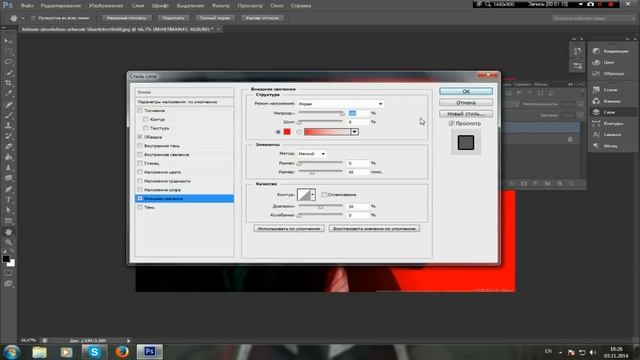This screenshot has height=360, width=640.
Task: Select the Type tool
Action: tap(9, 200)
